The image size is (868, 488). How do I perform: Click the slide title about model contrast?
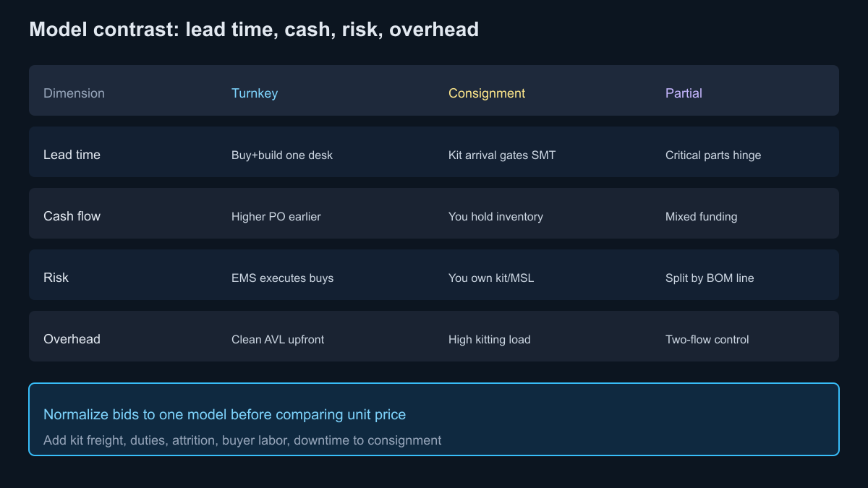(x=254, y=30)
